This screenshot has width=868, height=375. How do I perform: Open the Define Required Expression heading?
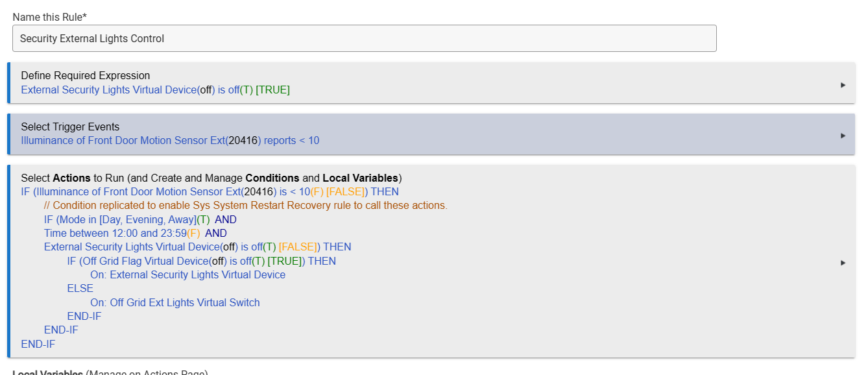pos(86,76)
